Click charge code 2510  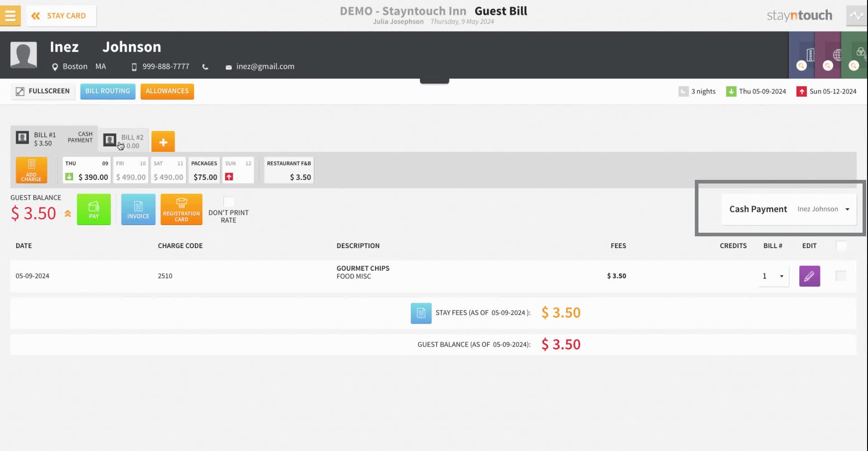[x=165, y=276]
